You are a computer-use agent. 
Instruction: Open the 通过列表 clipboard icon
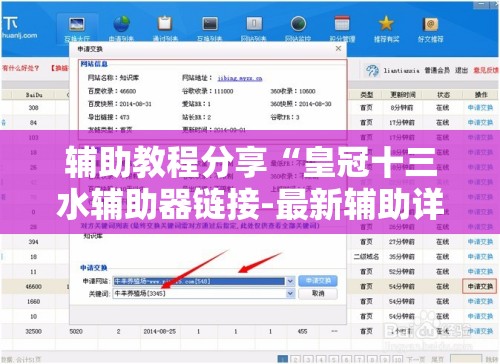pos(165,24)
